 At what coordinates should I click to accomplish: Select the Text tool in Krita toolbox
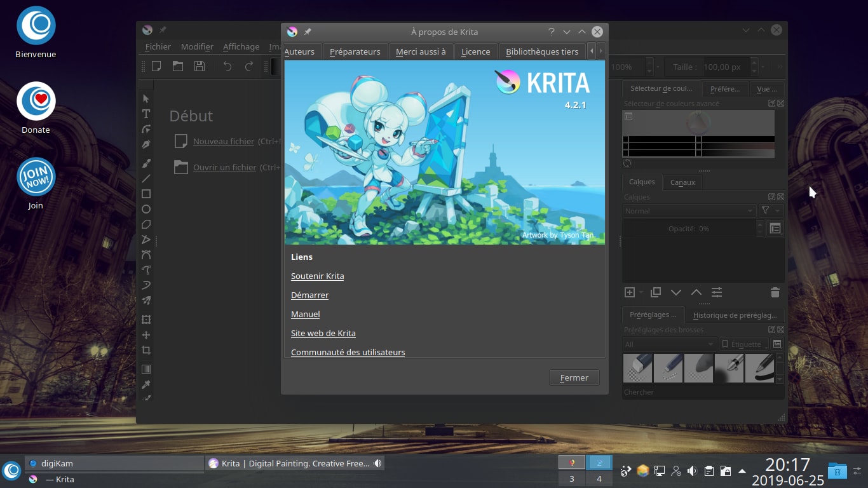(146, 114)
